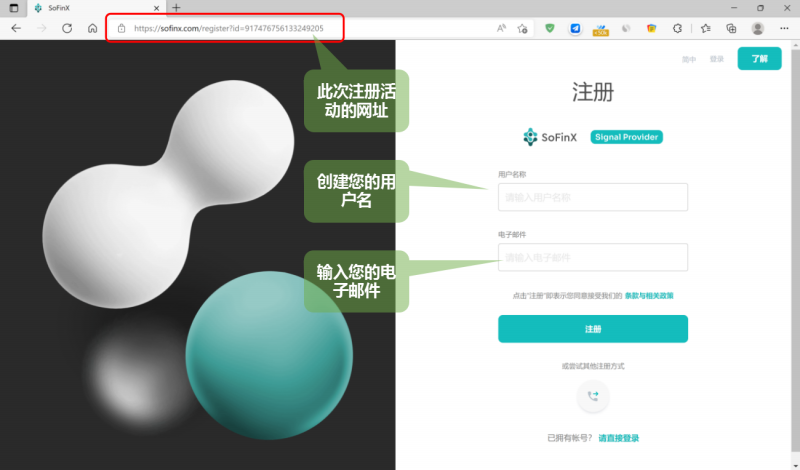This screenshot has height=470, width=800.
Task: Click the restore window button
Action: [x=760, y=8]
